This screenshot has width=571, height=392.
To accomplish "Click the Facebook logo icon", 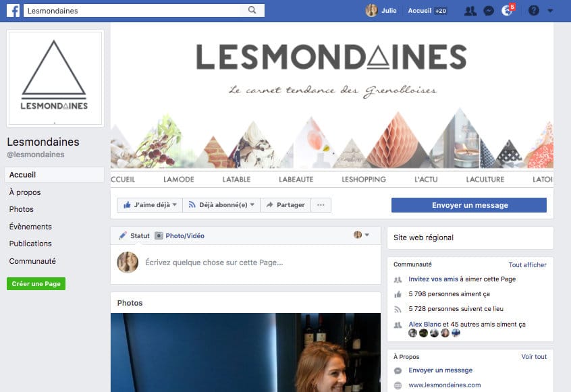I will [x=13, y=11].
